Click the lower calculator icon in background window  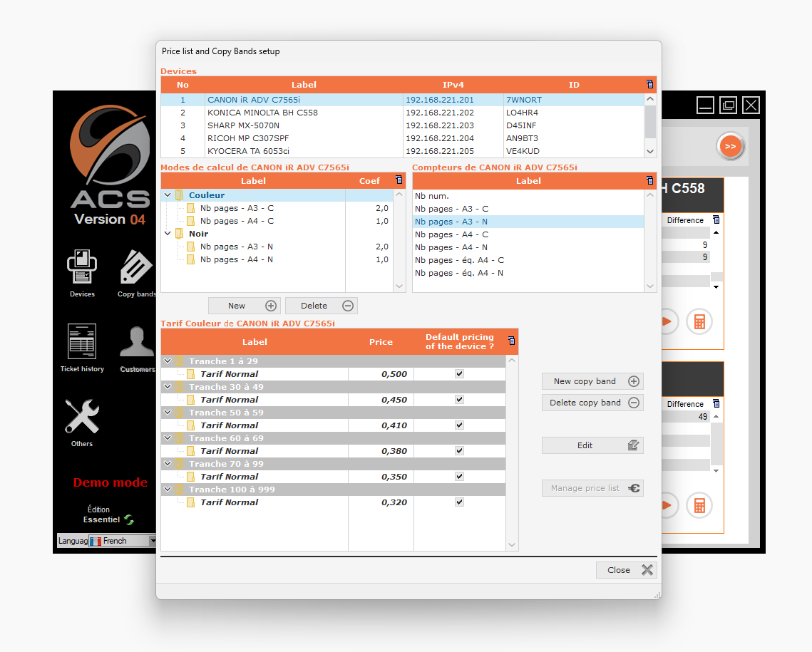pyautogui.click(x=699, y=505)
